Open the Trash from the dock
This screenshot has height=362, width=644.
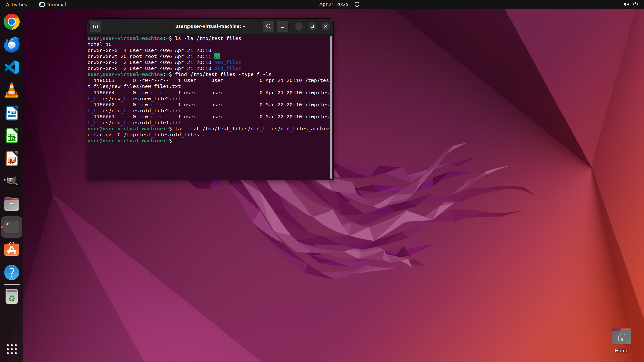[x=12, y=297]
